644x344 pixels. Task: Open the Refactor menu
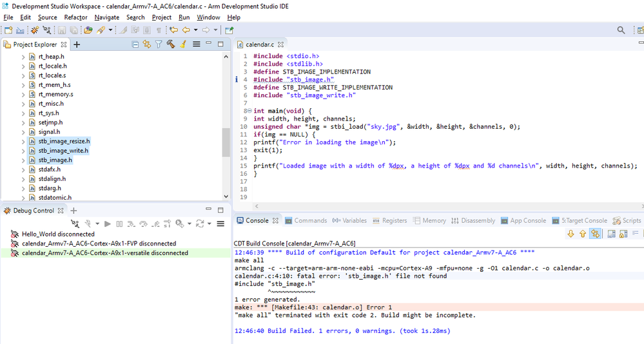75,17
